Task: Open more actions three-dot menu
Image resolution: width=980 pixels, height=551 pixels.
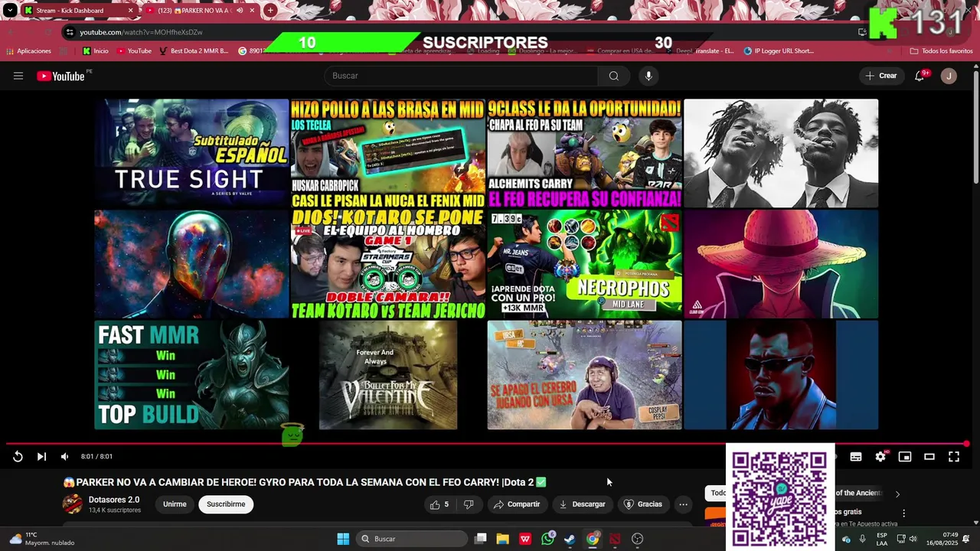Action: [683, 504]
